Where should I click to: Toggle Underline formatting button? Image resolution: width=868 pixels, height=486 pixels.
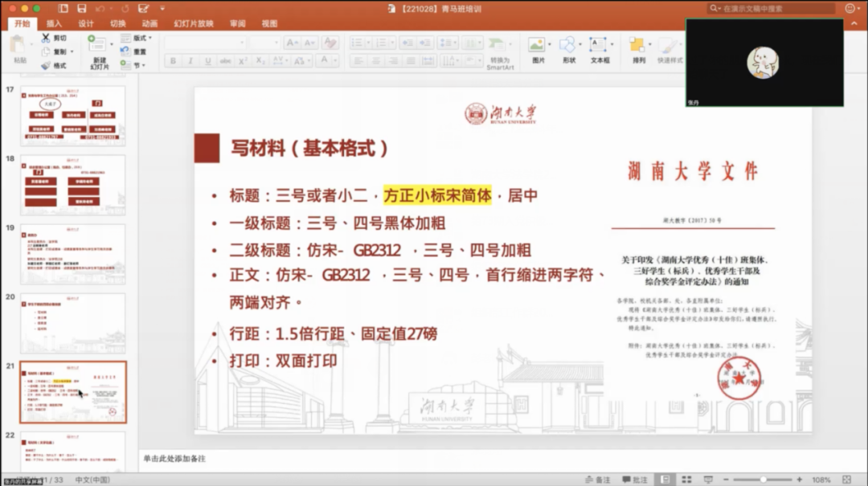(207, 61)
